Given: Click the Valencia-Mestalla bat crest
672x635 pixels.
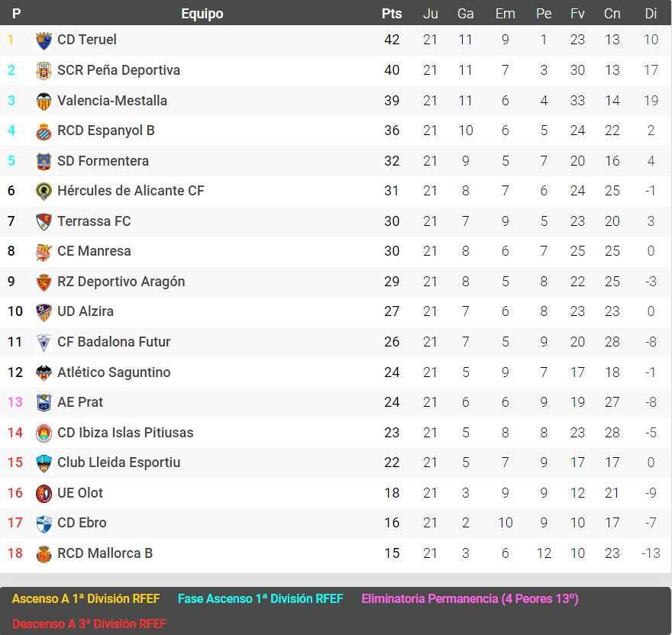Looking at the screenshot, I should [44, 100].
